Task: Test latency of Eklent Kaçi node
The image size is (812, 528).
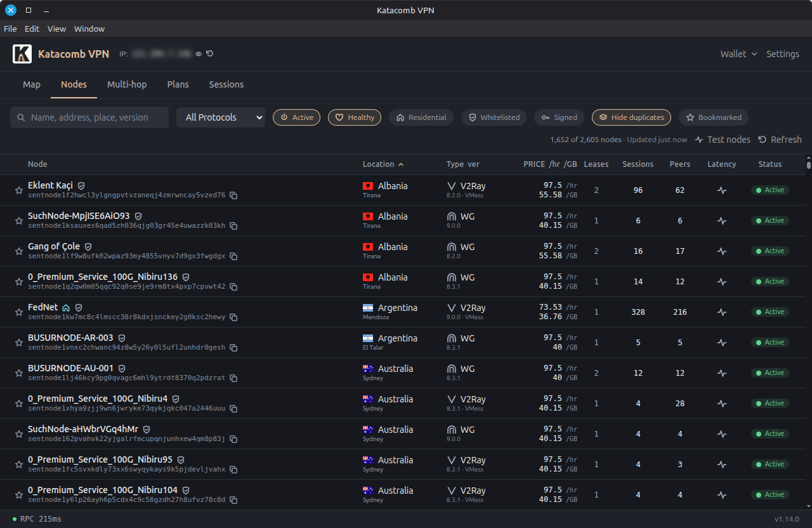Action: [x=722, y=190]
